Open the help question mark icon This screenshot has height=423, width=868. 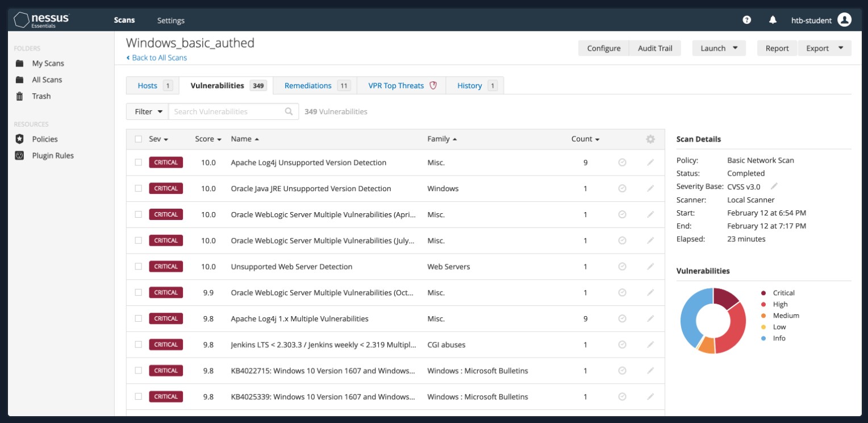point(747,20)
